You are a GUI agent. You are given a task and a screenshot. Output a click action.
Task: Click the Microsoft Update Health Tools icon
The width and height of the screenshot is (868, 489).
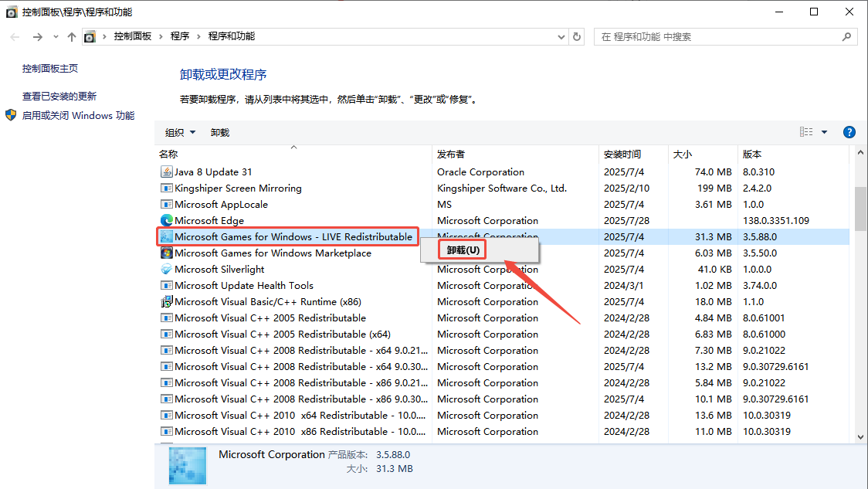166,285
